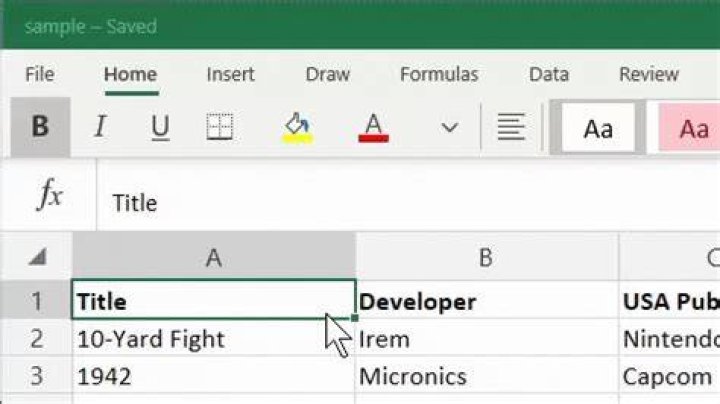720x404 pixels.
Task: Select the 'USA Pub' header cell
Action: coord(669,300)
